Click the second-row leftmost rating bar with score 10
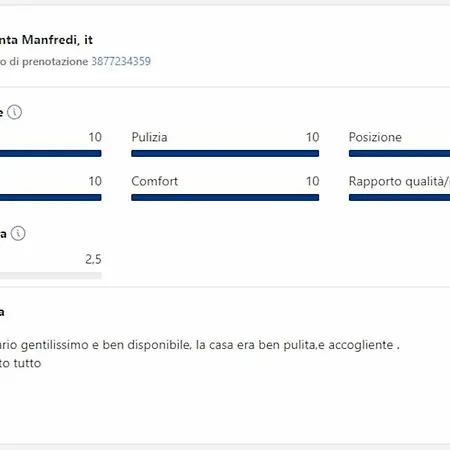The image size is (450, 450). click(51, 198)
